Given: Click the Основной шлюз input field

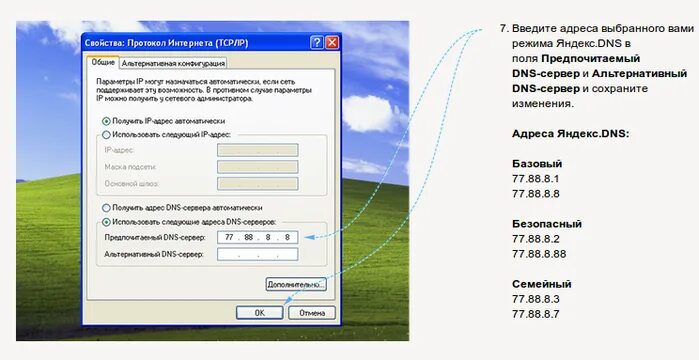Looking at the screenshot, I should tap(258, 183).
